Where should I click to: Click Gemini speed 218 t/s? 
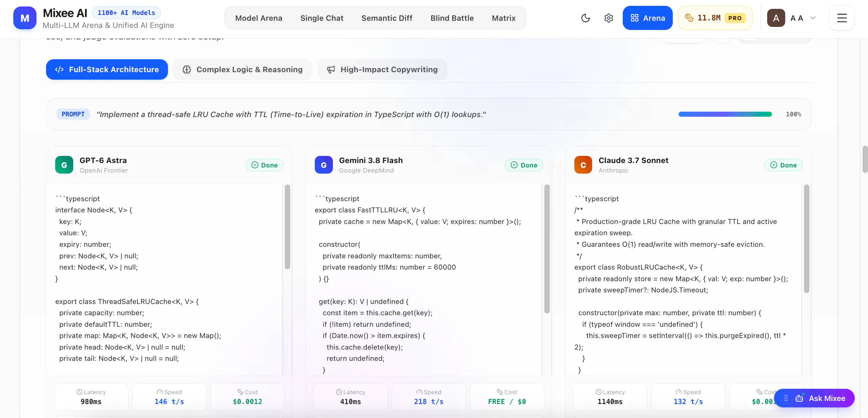point(429,397)
